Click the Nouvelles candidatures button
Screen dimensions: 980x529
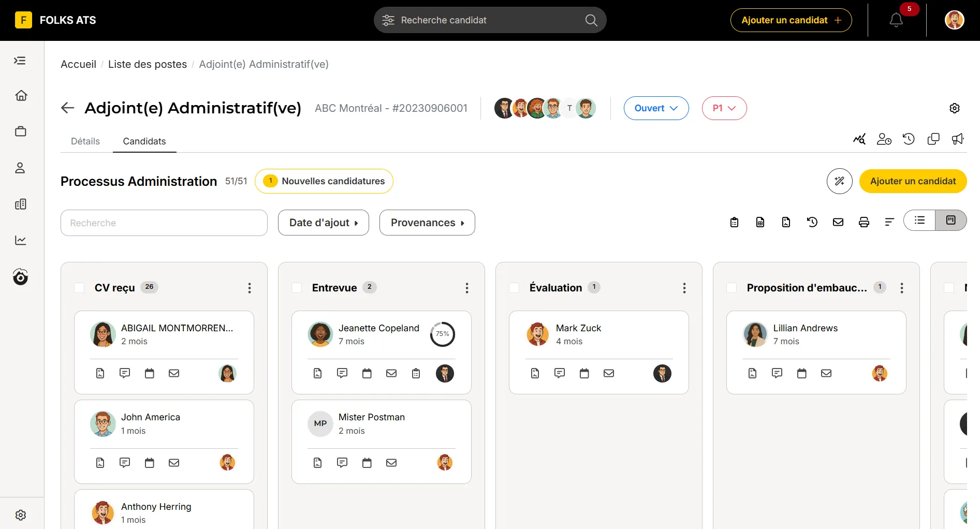pos(324,181)
